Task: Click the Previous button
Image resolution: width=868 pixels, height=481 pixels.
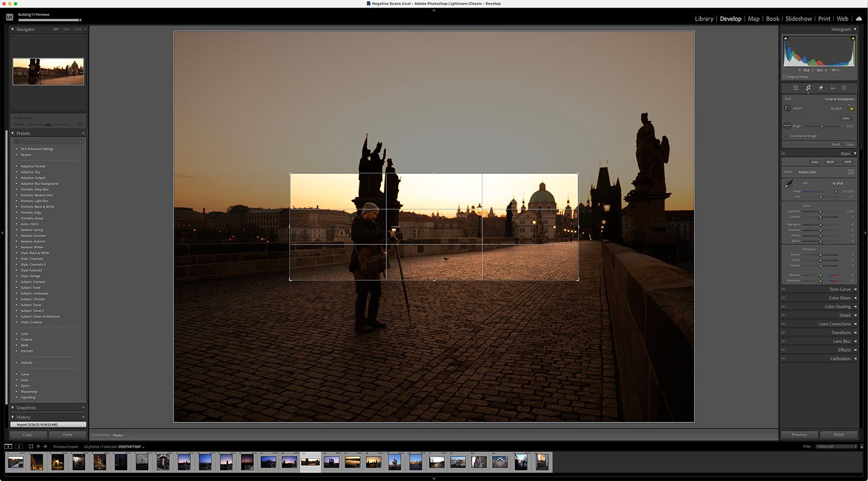Action: (800, 434)
